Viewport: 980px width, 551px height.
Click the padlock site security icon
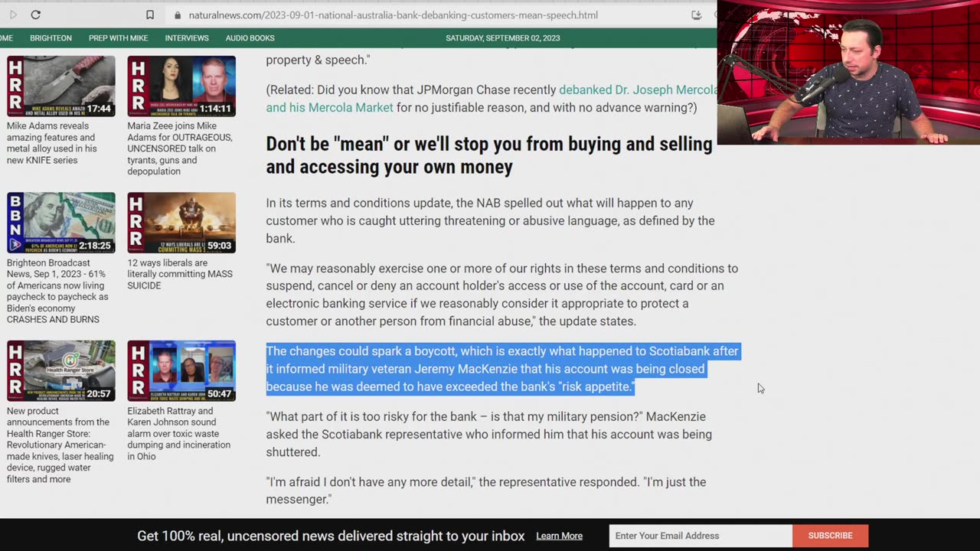178,15
